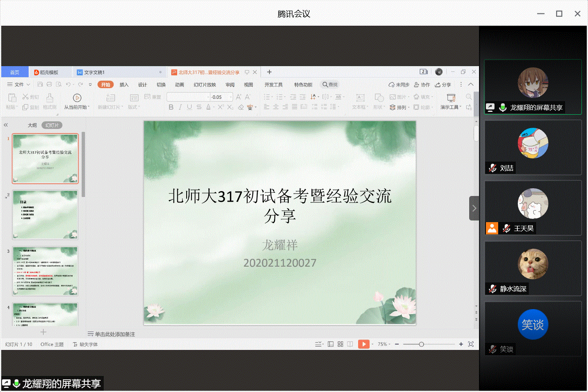Click the 未同步 sync status button
Viewport: 588px width, 392px height.
click(399, 85)
